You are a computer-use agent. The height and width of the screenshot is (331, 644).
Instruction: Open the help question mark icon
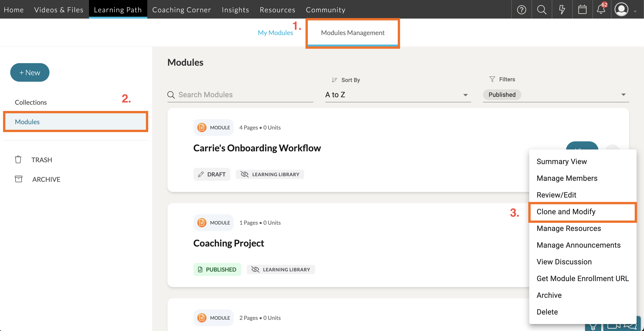pos(522,10)
